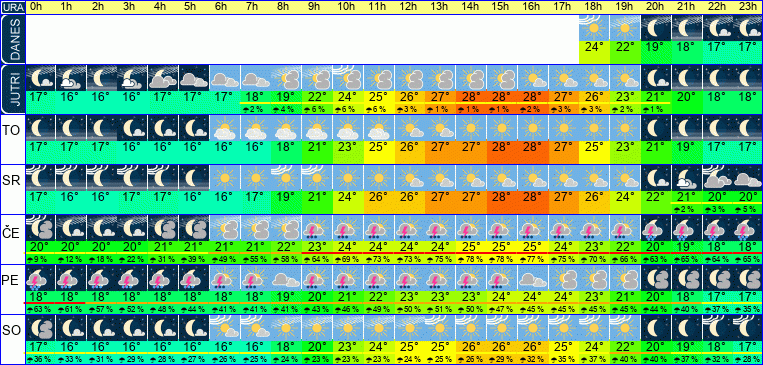The width and height of the screenshot is (763, 365).
Task: Click the 63 % precipitation in PE 0h
Action: (x=40, y=309)
